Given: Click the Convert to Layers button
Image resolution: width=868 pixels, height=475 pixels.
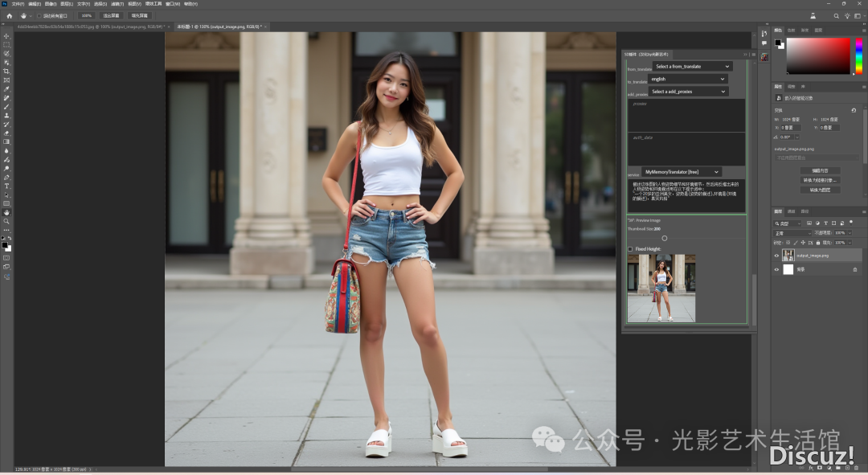Looking at the screenshot, I should coord(820,190).
